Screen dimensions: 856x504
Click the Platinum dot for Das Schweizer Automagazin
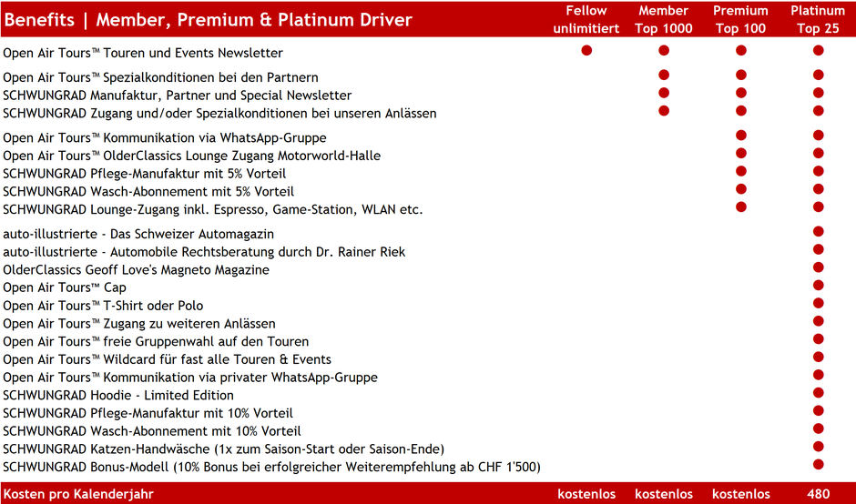[x=818, y=232]
